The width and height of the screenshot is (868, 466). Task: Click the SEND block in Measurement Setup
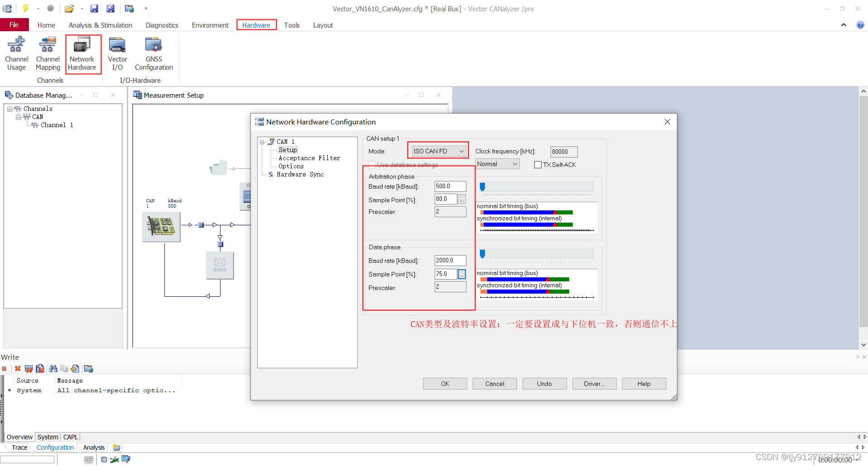point(220,265)
